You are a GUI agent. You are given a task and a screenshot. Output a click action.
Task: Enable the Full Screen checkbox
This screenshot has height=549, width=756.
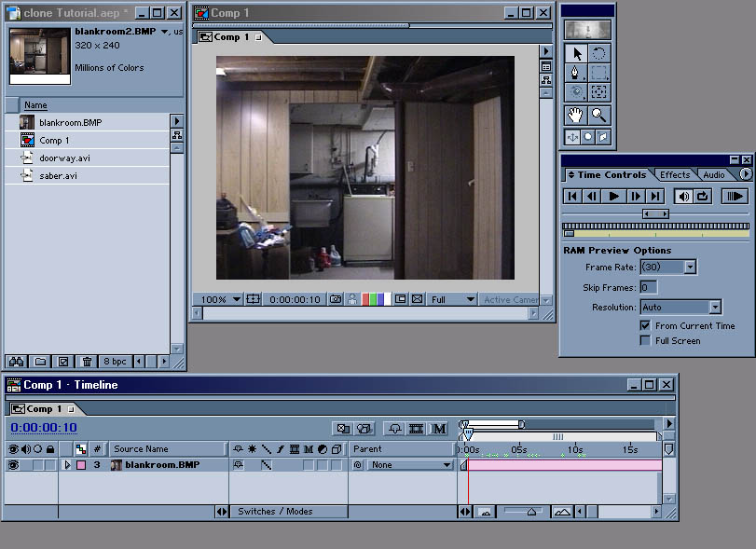(645, 340)
